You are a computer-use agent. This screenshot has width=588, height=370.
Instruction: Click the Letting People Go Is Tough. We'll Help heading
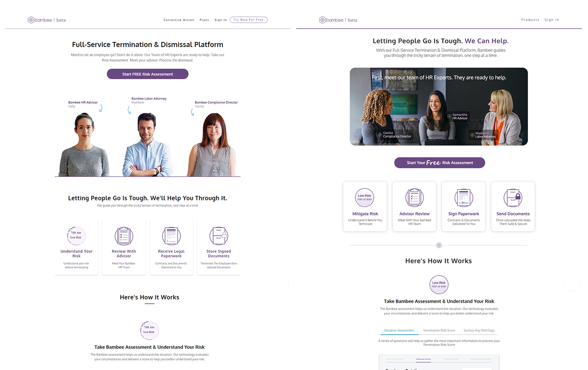point(148,198)
